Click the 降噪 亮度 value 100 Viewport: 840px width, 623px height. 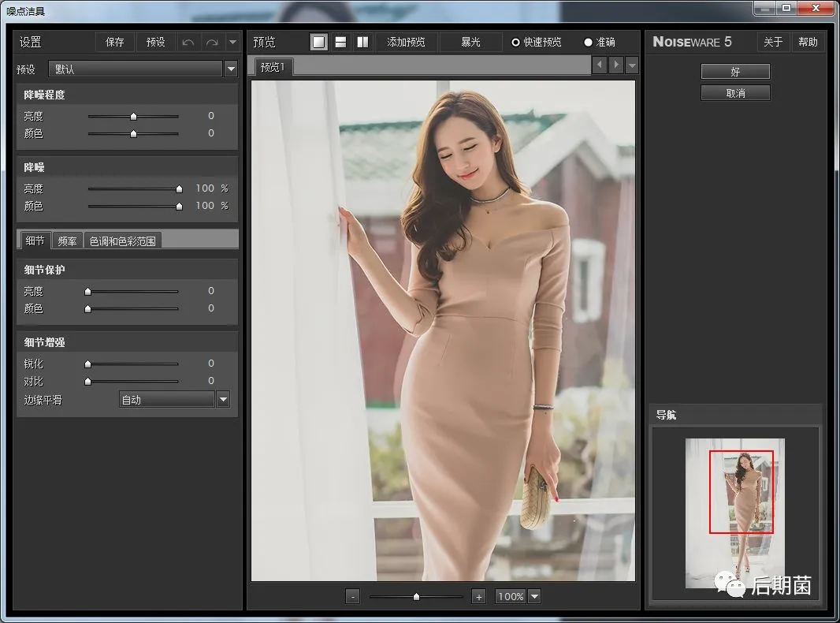pyautogui.click(x=205, y=188)
